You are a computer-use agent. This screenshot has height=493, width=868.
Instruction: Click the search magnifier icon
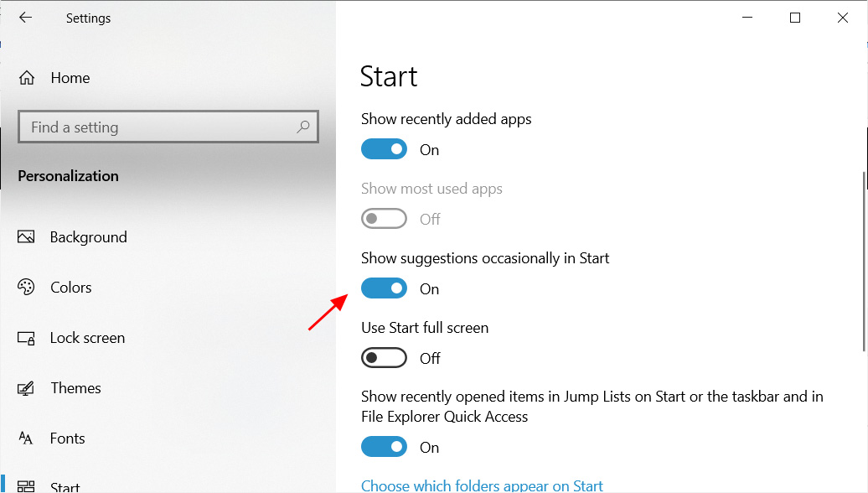(302, 127)
